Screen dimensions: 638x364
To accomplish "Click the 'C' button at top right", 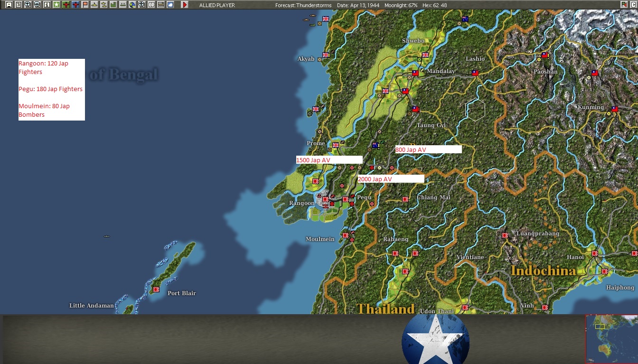I will point(633,5).
